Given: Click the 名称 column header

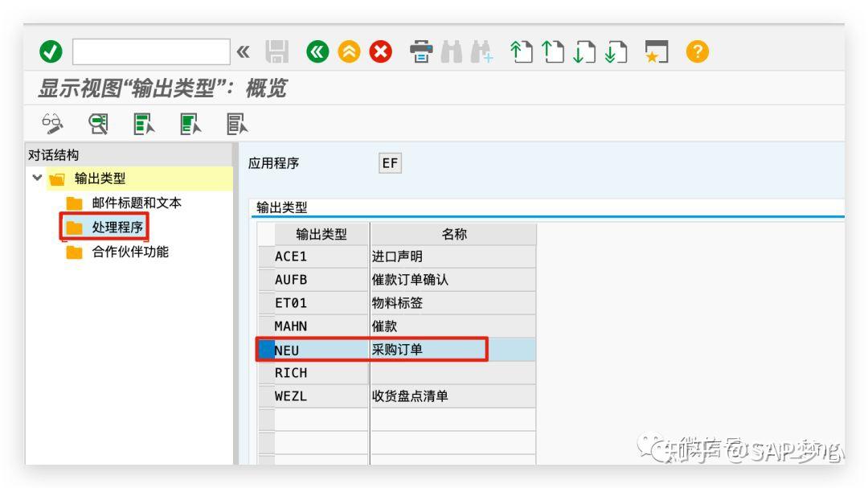Looking at the screenshot, I should click(x=453, y=234).
